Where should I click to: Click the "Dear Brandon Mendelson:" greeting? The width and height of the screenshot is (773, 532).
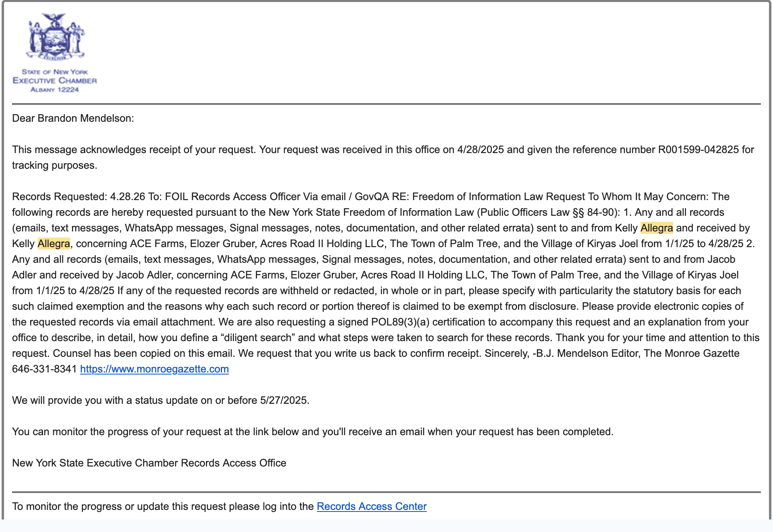pyautogui.click(x=73, y=118)
